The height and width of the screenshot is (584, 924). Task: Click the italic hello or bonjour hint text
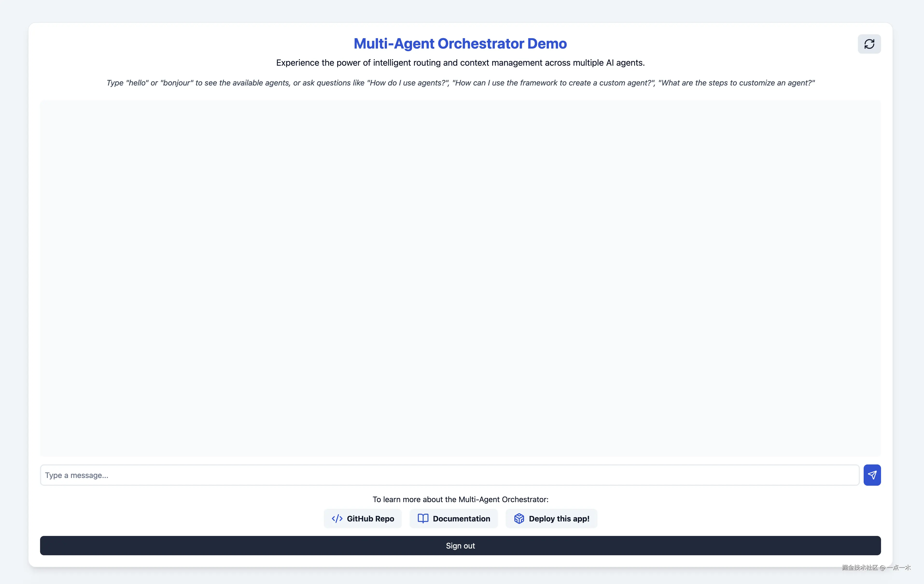point(461,83)
